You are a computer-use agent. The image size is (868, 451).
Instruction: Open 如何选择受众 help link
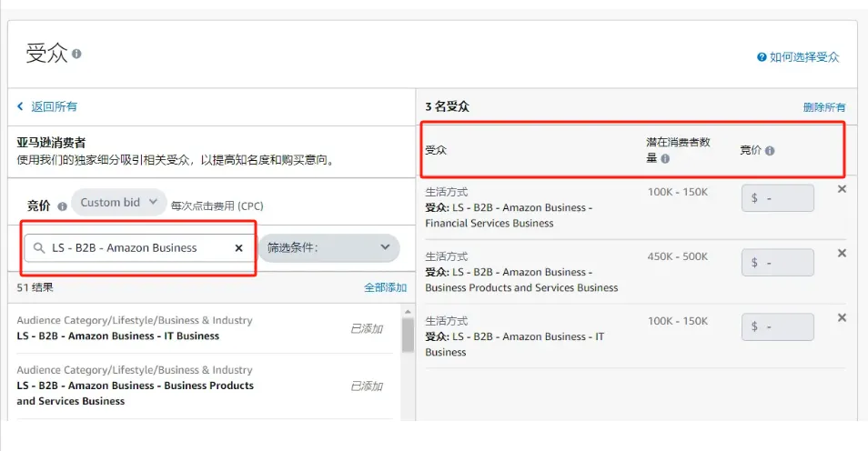[x=798, y=57]
